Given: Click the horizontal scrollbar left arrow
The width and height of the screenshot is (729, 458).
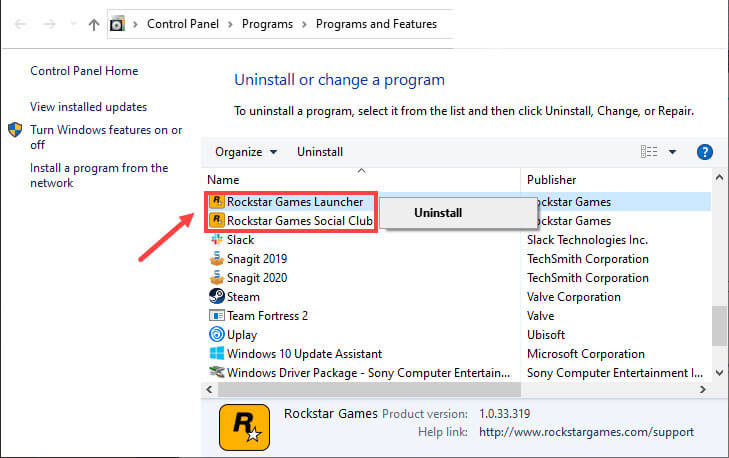Looking at the screenshot, I should pyautogui.click(x=209, y=390).
